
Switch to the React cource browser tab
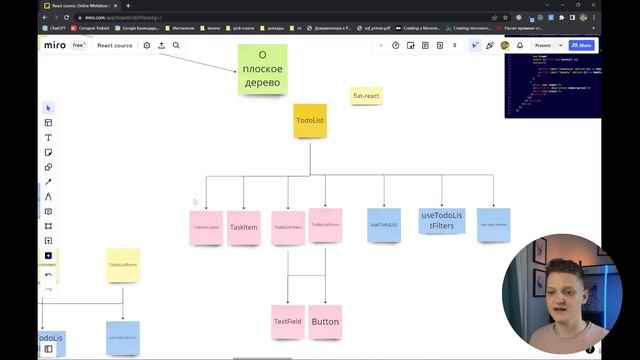coord(80,6)
